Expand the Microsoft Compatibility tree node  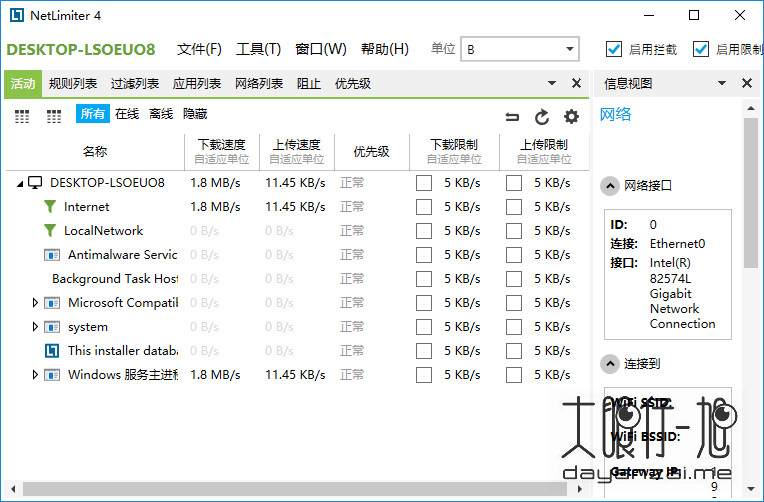point(35,303)
